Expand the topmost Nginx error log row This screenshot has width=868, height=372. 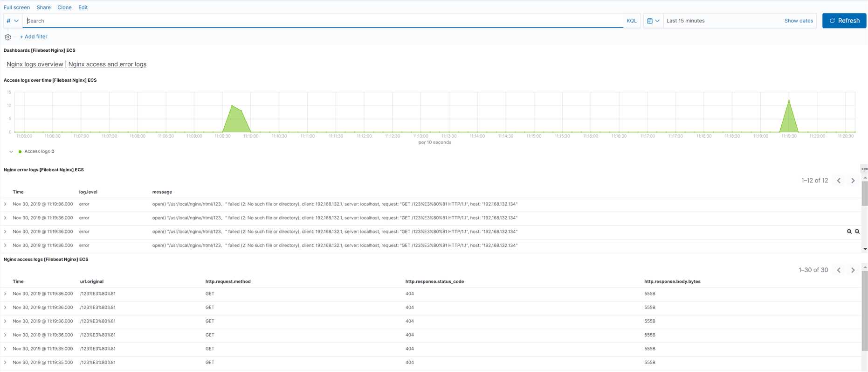point(6,204)
